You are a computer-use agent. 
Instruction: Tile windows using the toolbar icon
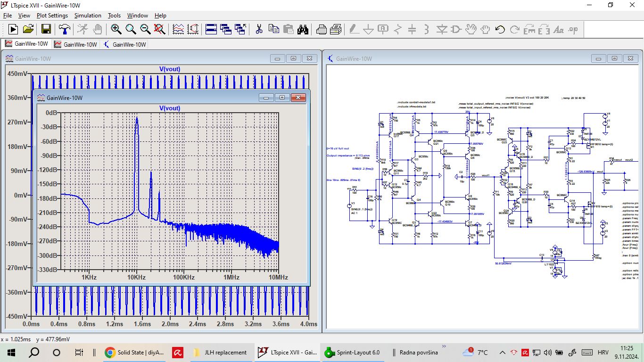pos(211,29)
